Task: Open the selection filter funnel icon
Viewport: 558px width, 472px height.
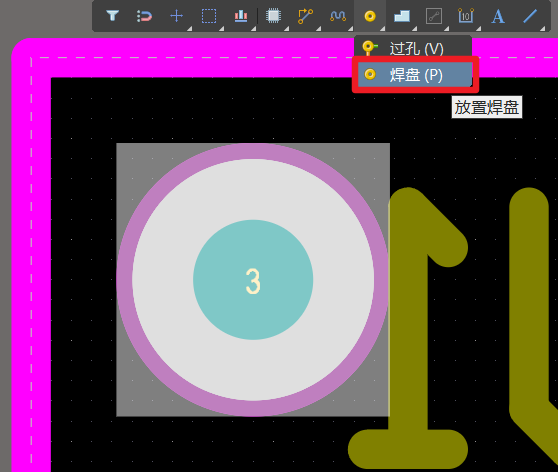Action: (112, 16)
